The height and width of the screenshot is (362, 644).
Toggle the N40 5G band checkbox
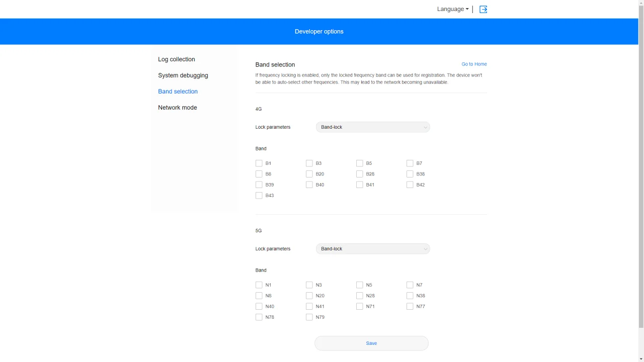[259, 306]
